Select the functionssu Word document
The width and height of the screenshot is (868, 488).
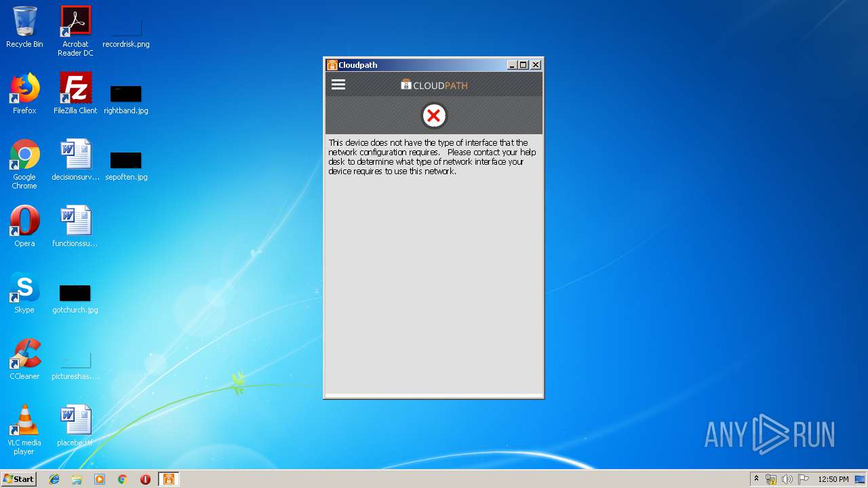(x=75, y=226)
